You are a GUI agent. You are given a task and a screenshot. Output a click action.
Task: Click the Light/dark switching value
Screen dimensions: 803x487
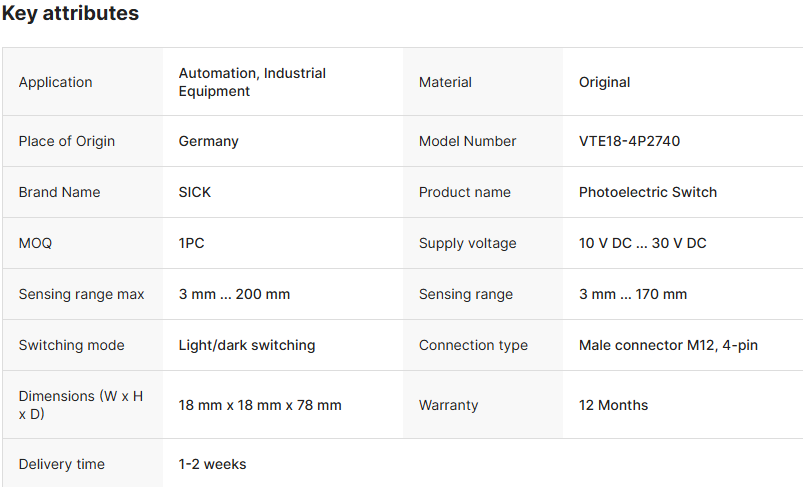[246, 345]
